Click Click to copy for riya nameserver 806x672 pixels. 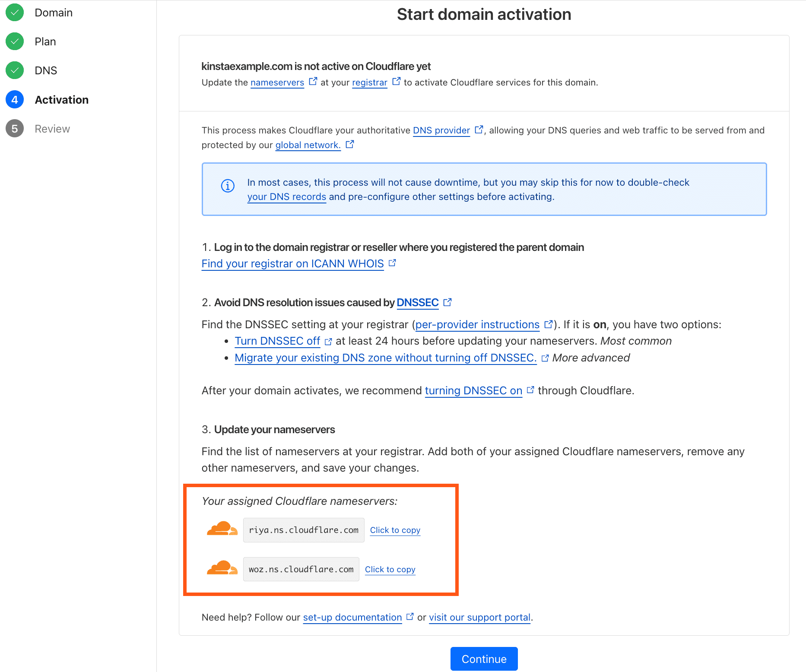[394, 530]
